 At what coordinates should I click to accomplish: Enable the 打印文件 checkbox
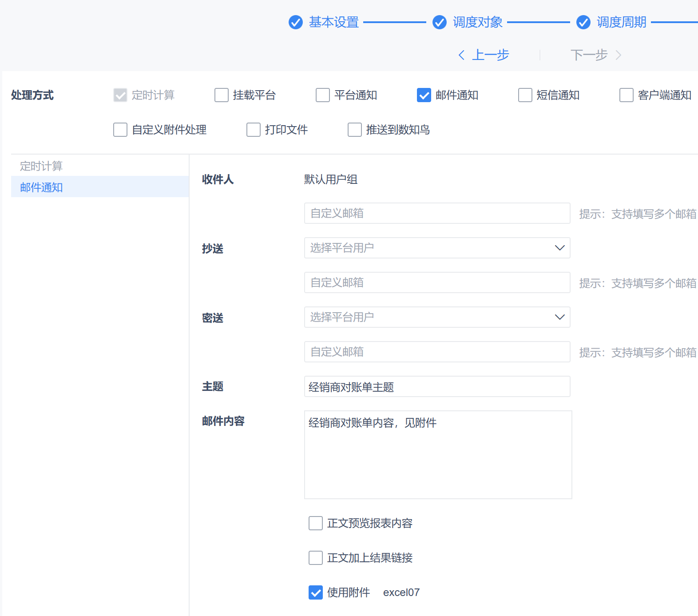point(254,130)
